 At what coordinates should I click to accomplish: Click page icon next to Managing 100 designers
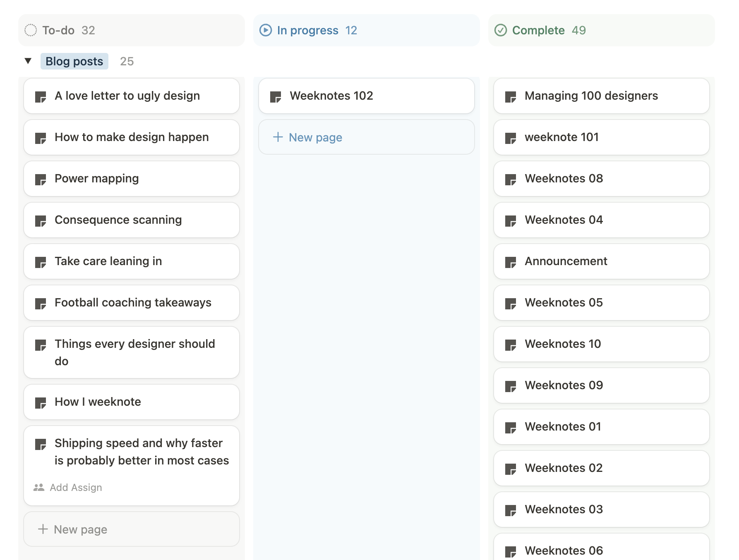511,97
